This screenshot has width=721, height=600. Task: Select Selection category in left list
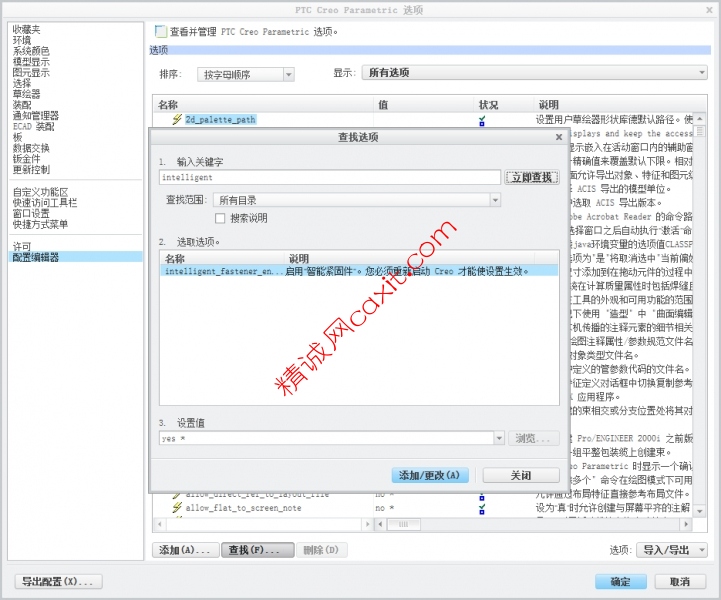tap(22, 83)
